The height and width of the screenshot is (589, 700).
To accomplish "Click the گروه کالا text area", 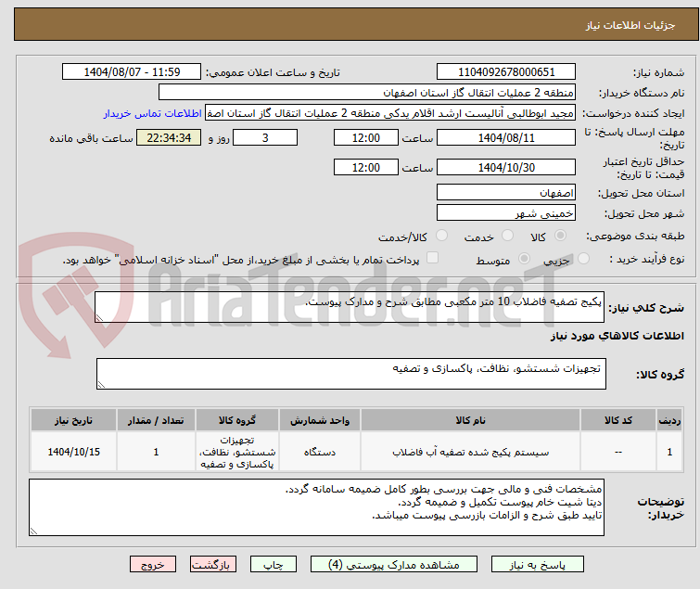I will click(350, 374).
